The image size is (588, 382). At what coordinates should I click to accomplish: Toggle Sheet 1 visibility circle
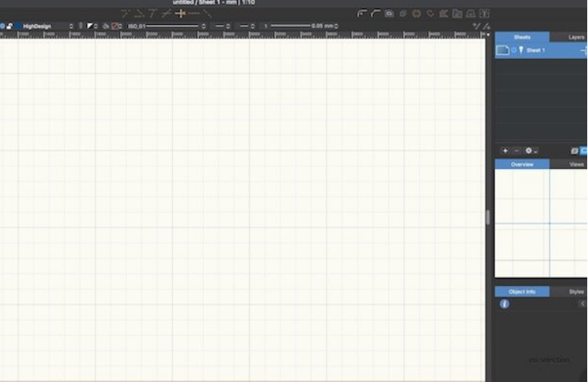(514, 50)
